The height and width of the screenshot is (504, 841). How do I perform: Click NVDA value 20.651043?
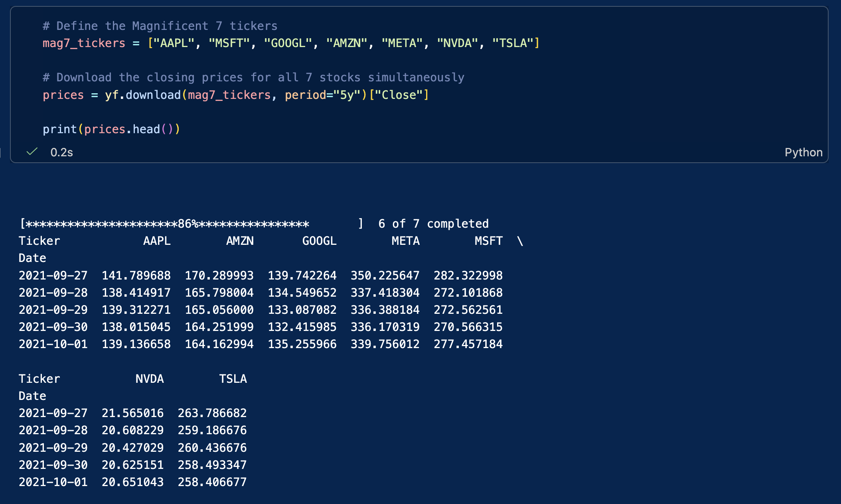pos(132,482)
